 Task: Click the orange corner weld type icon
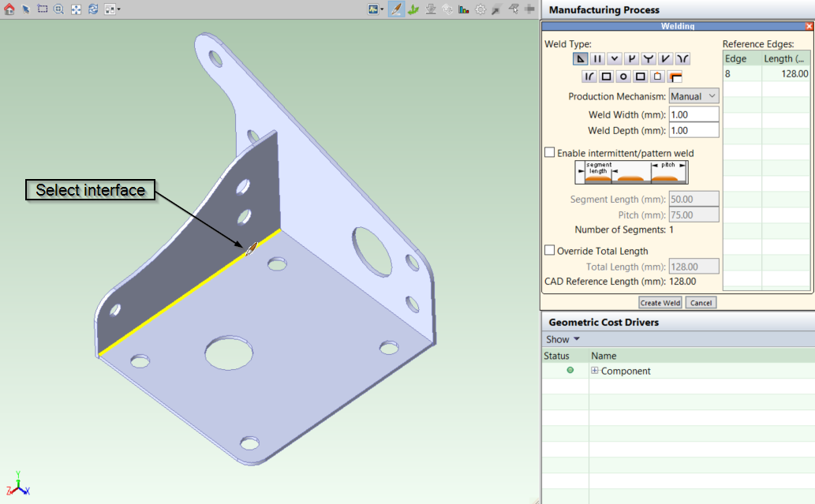tap(675, 77)
